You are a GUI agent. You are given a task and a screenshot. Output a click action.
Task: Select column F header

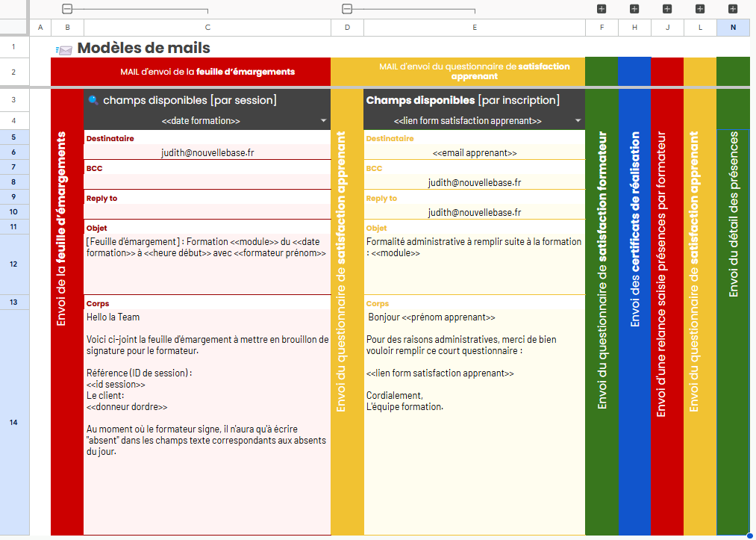[x=602, y=28]
